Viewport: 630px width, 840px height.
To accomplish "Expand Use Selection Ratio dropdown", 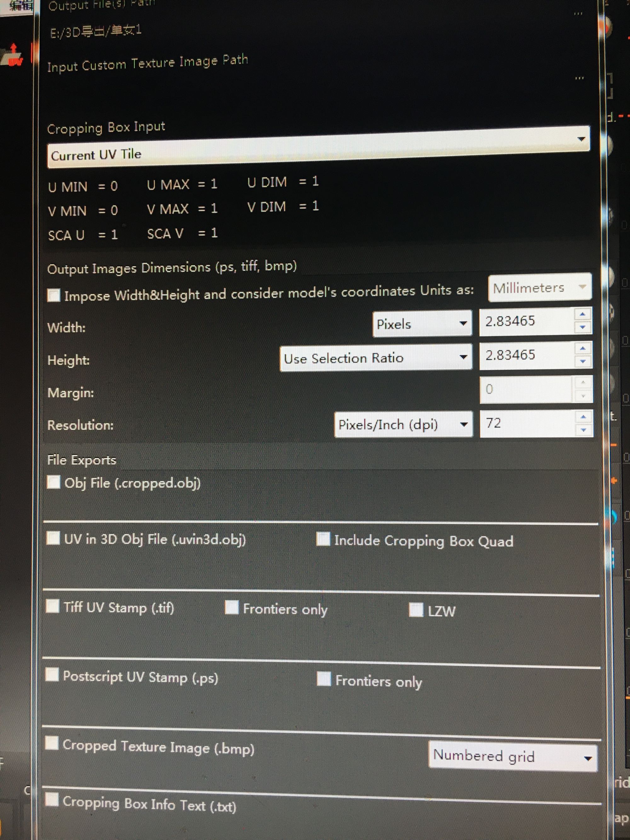I will tap(375, 357).
